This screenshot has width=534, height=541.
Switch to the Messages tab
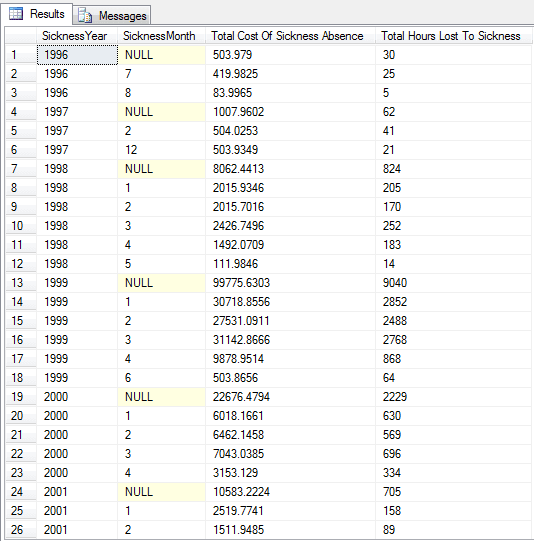[111, 15]
